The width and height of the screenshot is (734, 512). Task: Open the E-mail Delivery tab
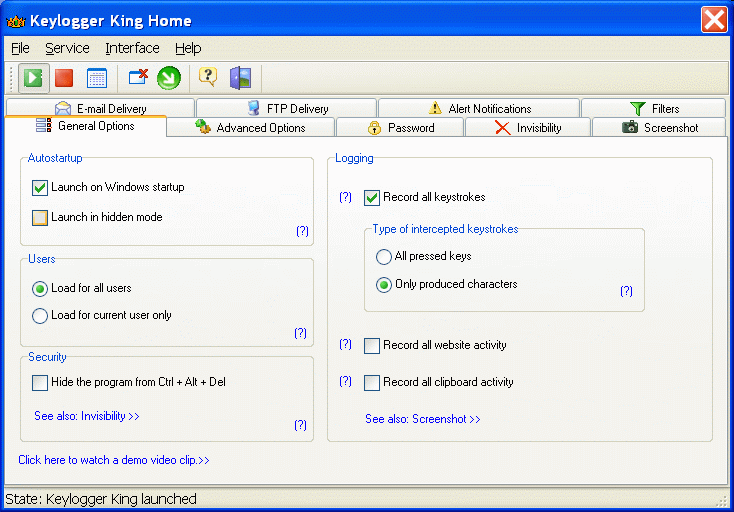(x=101, y=109)
